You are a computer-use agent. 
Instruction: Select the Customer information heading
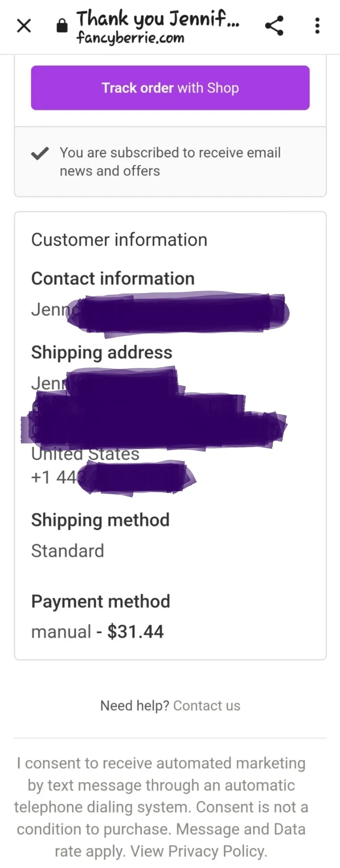[119, 240]
